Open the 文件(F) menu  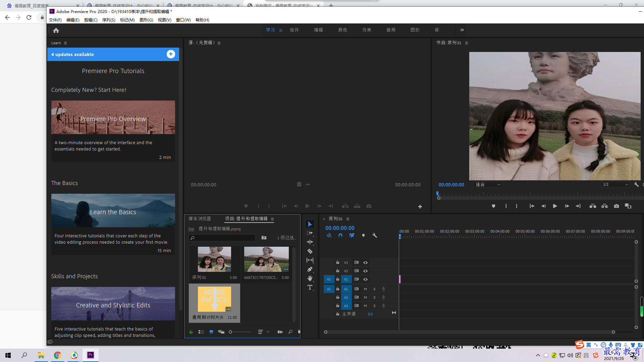[x=55, y=20]
